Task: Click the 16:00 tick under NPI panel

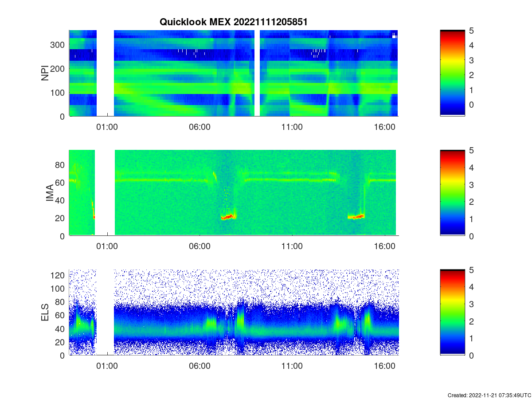Action: [385, 127]
